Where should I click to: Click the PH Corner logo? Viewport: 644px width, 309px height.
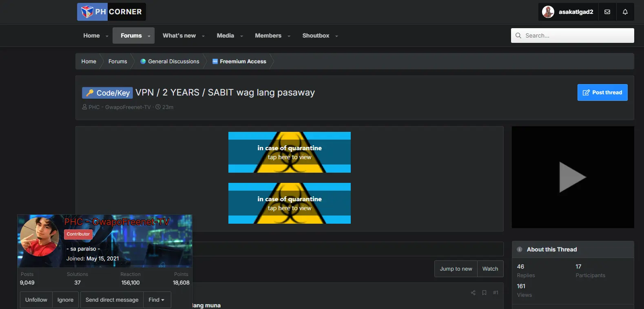[111, 12]
